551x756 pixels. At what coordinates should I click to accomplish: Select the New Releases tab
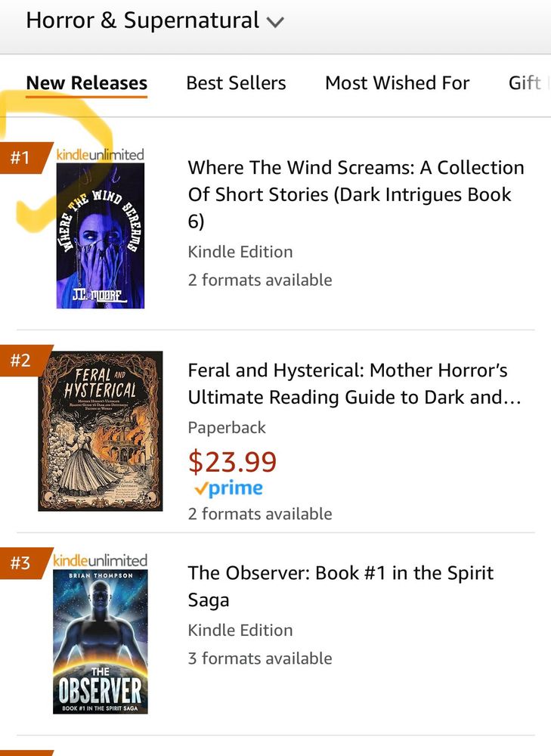[87, 83]
